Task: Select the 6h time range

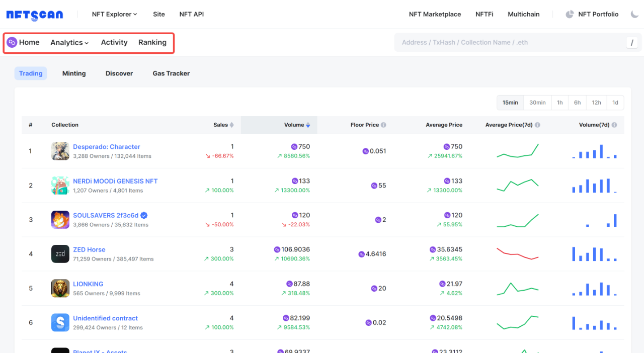Action: pyautogui.click(x=577, y=103)
